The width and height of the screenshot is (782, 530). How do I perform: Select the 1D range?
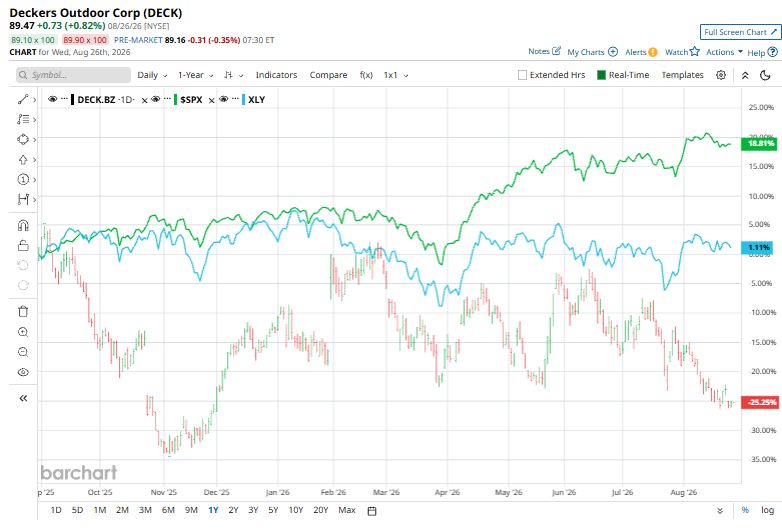tap(56, 510)
